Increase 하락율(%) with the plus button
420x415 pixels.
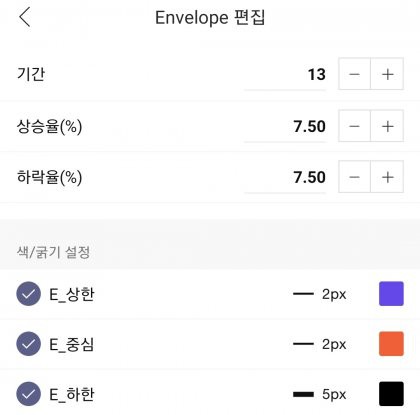tap(387, 177)
